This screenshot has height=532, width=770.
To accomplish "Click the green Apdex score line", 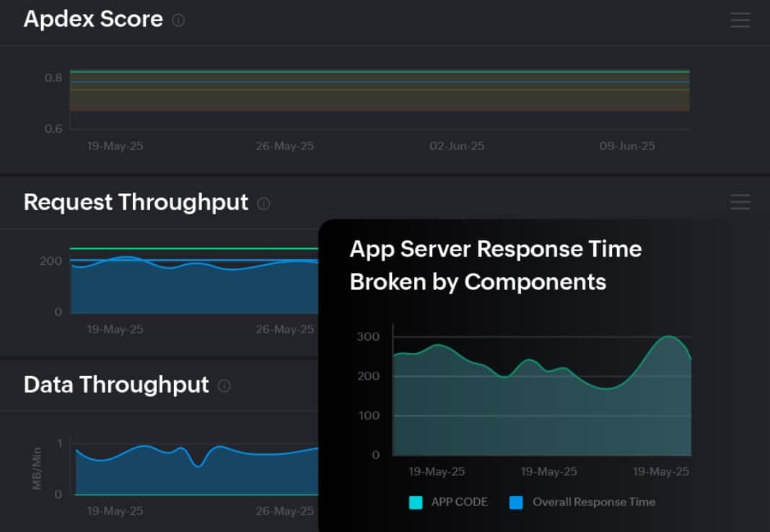I will click(x=380, y=71).
